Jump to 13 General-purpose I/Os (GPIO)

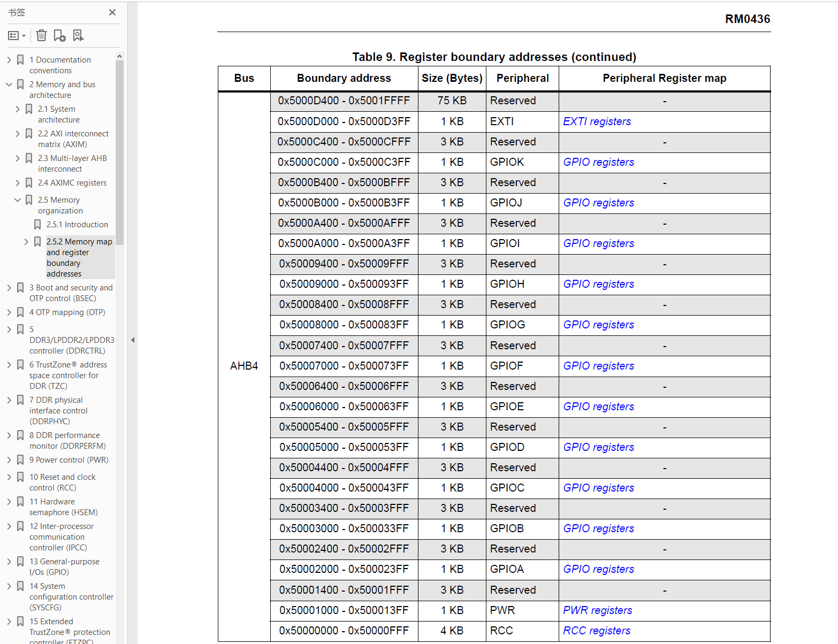point(64,567)
